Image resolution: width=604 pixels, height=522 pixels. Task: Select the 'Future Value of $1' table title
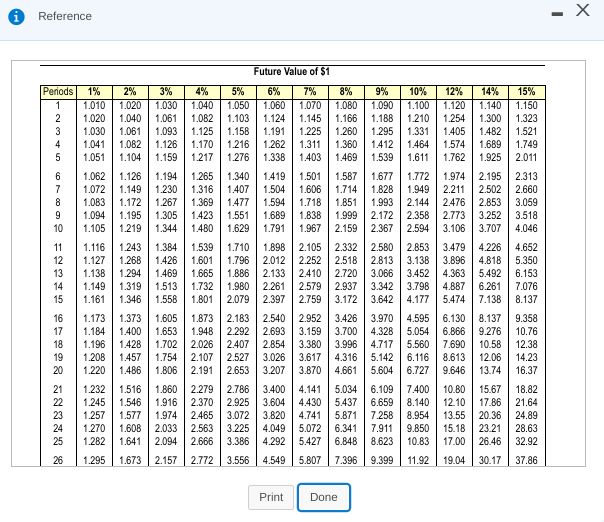click(292, 72)
